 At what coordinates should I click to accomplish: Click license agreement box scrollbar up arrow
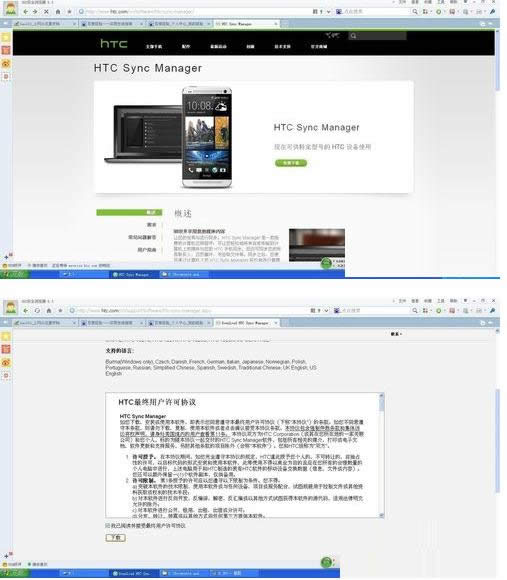[381, 396]
